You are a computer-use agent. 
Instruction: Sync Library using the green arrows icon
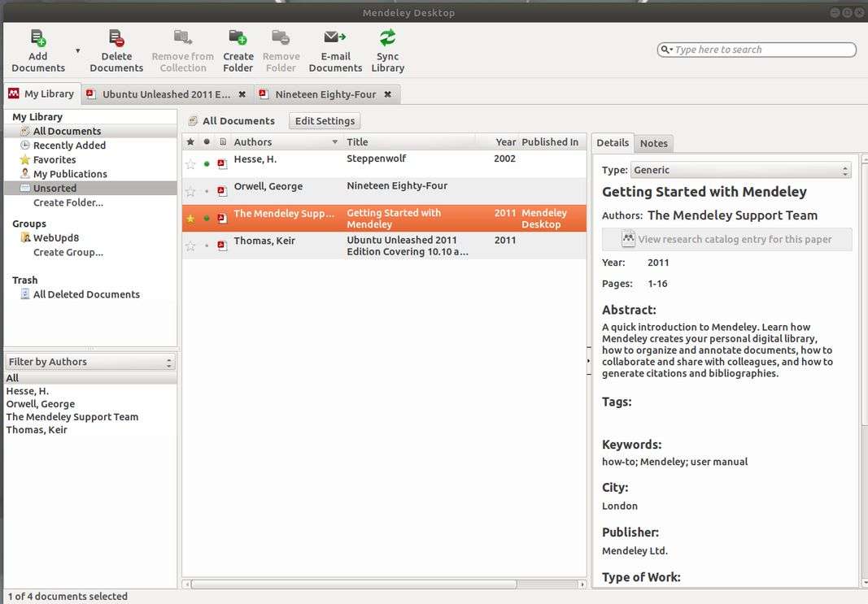click(x=387, y=38)
